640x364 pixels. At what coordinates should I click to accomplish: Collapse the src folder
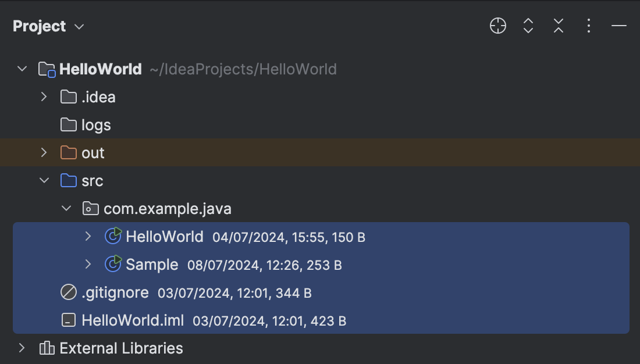[44, 180]
